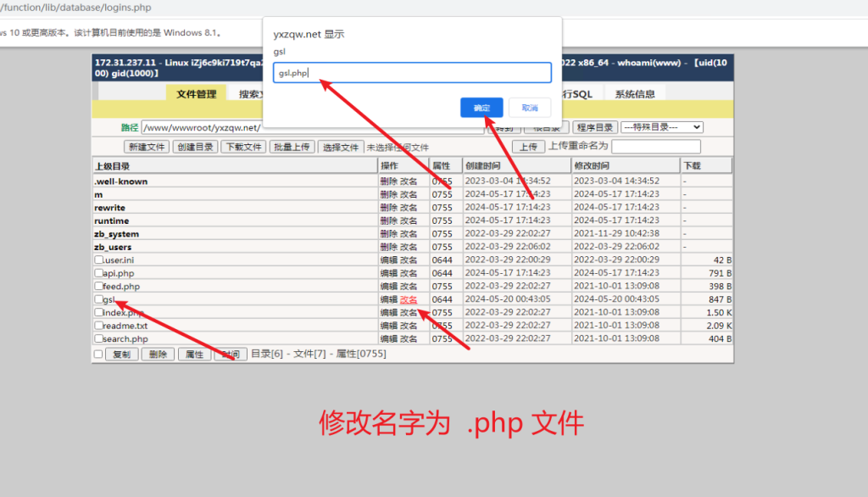Select the readme.txt checkbox

click(99, 326)
